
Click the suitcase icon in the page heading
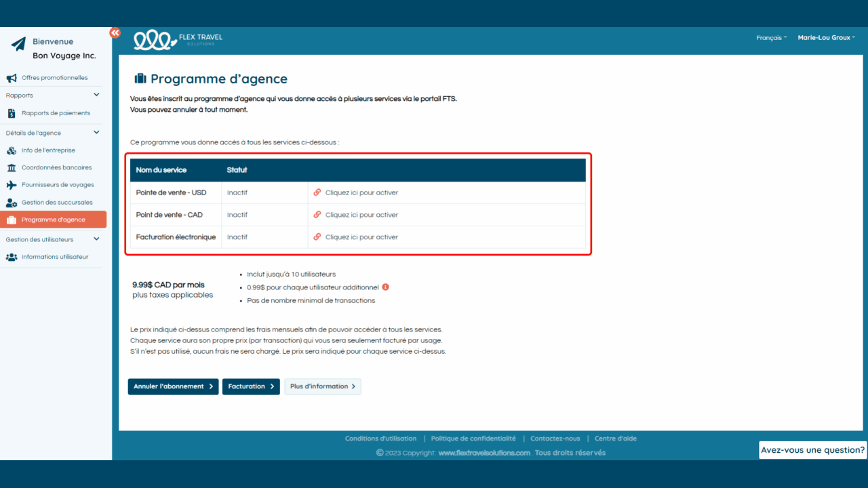(140, 79)
